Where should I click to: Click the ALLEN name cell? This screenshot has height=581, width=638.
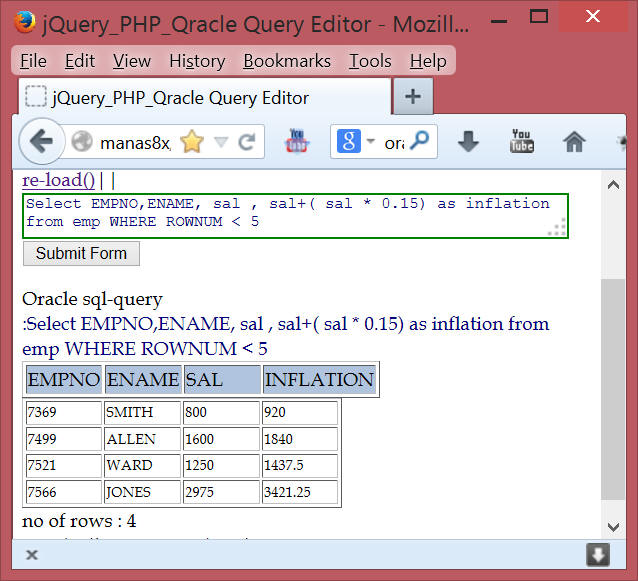pyautogui.click(x=142, y=439)
